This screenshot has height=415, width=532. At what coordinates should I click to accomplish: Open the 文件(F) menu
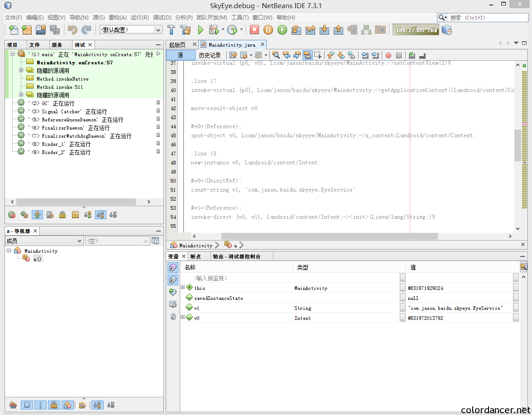pyautogui.click(x=14, y=18)
